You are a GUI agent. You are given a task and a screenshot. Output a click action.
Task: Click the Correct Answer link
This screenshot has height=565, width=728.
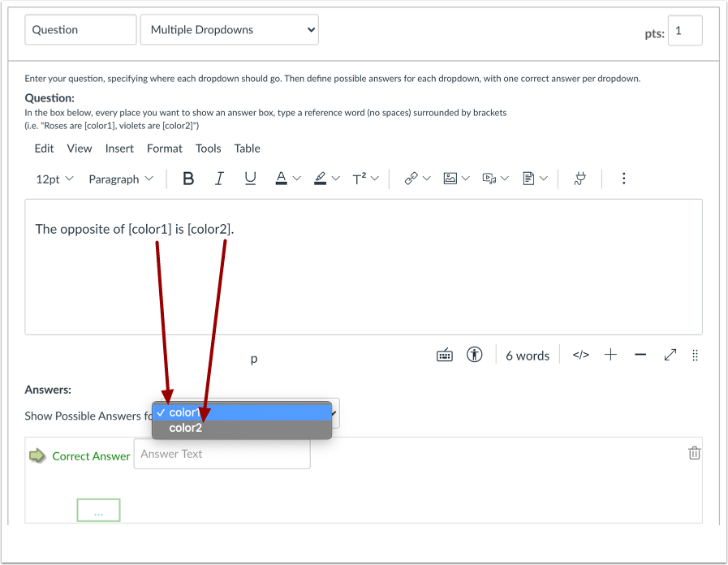(91, 456)
